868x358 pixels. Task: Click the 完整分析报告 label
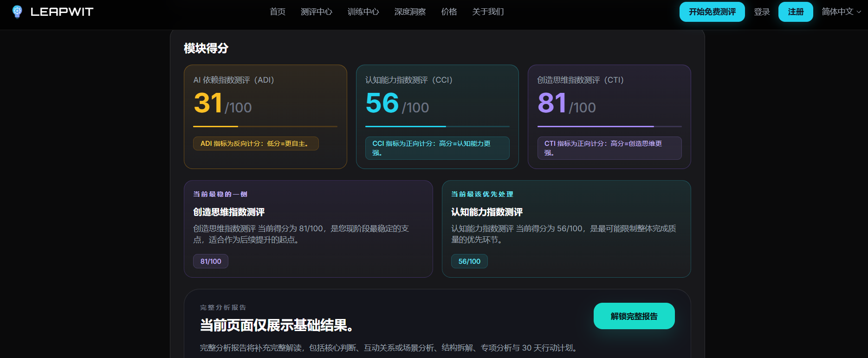pos(223,307)
